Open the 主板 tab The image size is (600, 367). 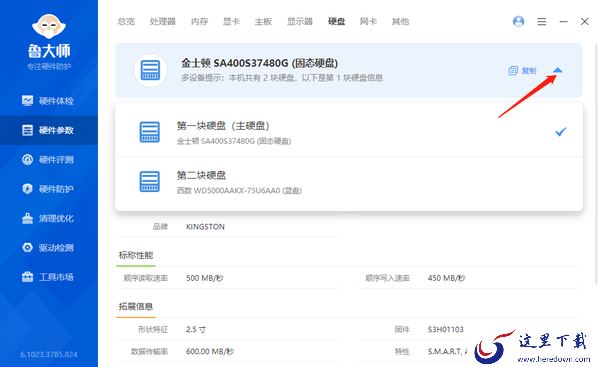tap(263, 21)
